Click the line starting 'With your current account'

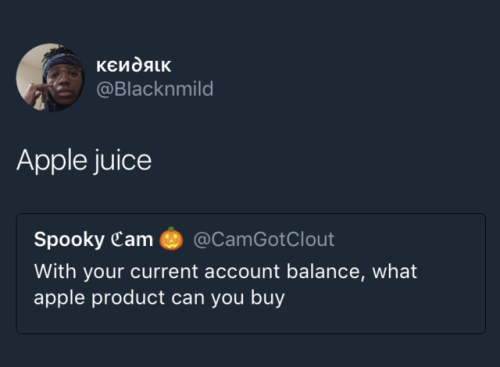pos(225,271)
